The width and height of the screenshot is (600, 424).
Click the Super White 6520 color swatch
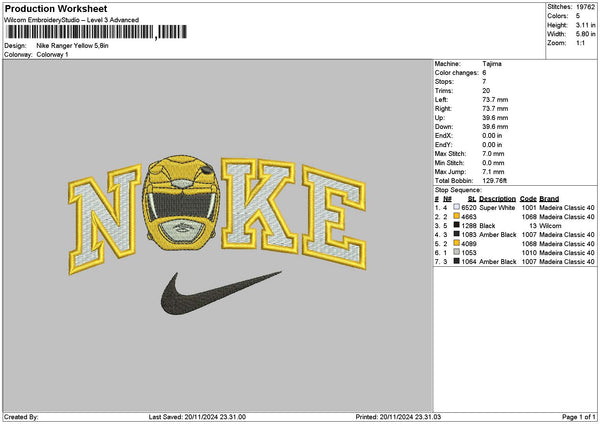(456, 207)
